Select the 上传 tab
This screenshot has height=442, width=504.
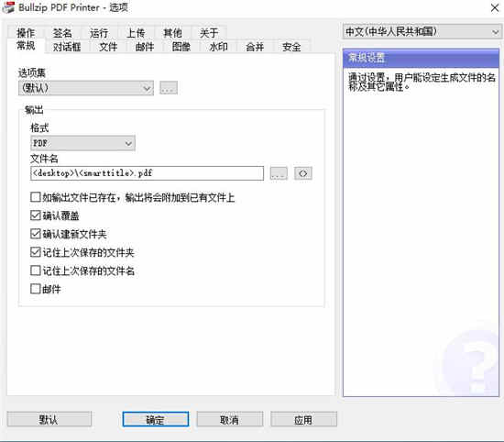pyautogui.click(x=136, y=32)
